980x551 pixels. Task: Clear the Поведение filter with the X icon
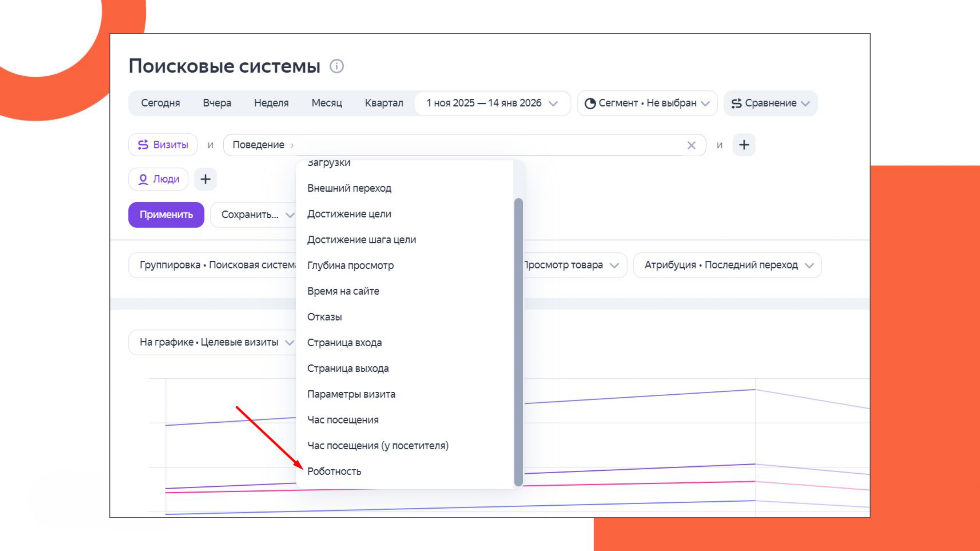[691, 145]
